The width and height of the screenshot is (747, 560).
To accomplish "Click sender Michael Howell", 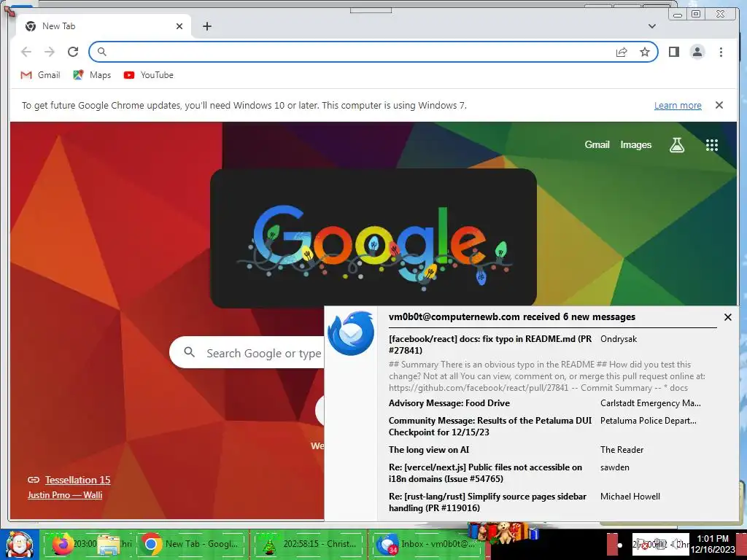I will tap(630, 496).
